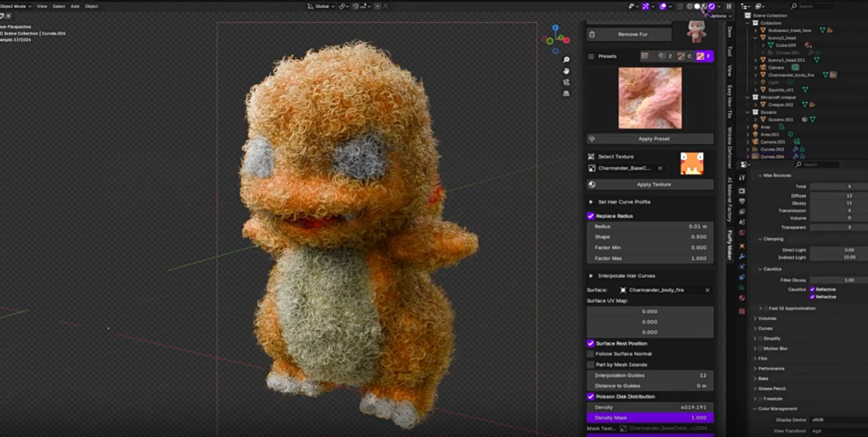The width and height of the screenshot is (868, 437).
Task: Toggle the camera view icon in viewport
Action: pyautogui.click(x=566, y=83)
